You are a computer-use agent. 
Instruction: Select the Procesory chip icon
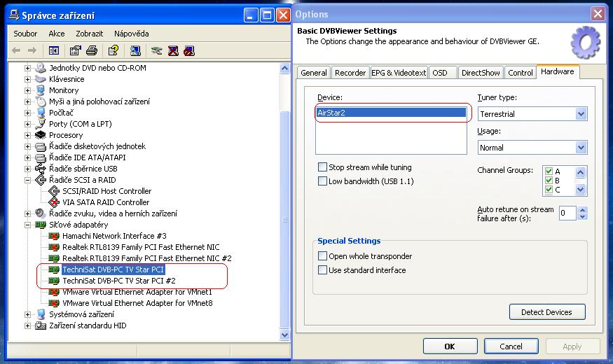[40, 135]
